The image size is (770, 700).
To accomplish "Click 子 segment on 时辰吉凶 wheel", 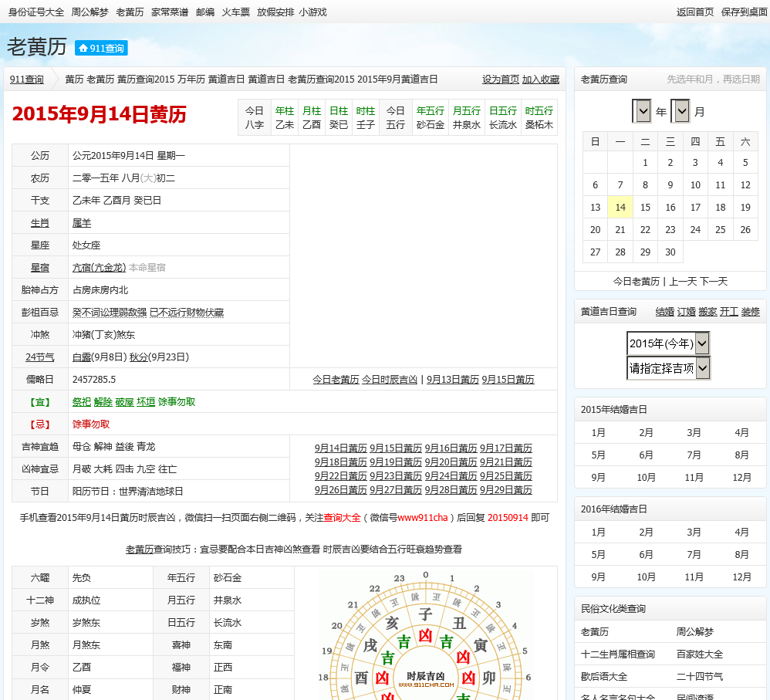I will (x=425, y=614).
